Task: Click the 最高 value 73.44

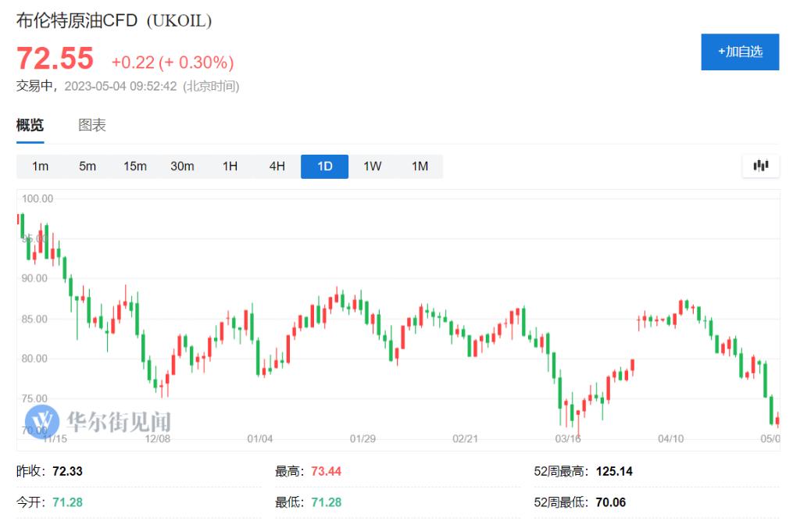Action: [x=326, y=472]
